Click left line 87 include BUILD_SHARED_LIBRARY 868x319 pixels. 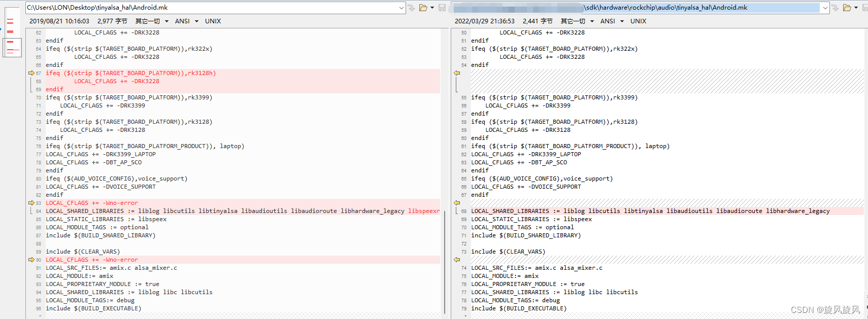click(x=101, y=235)
